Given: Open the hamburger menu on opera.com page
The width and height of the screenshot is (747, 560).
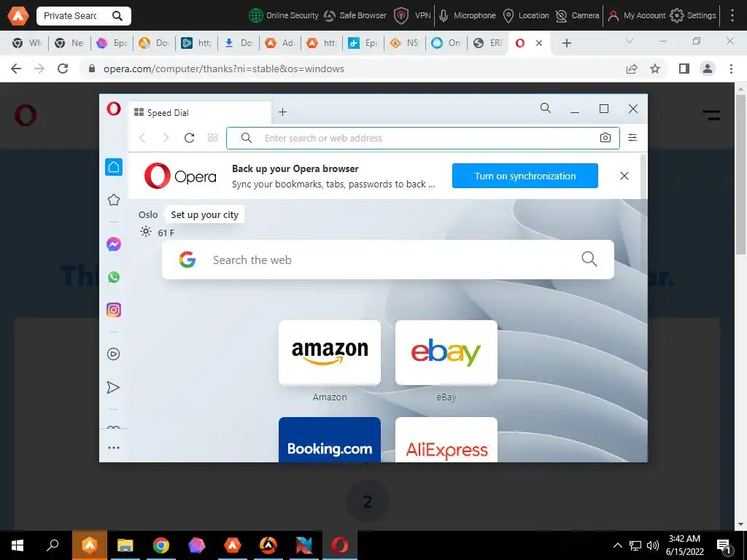Looking at the screenshot, I should [711, 114].
